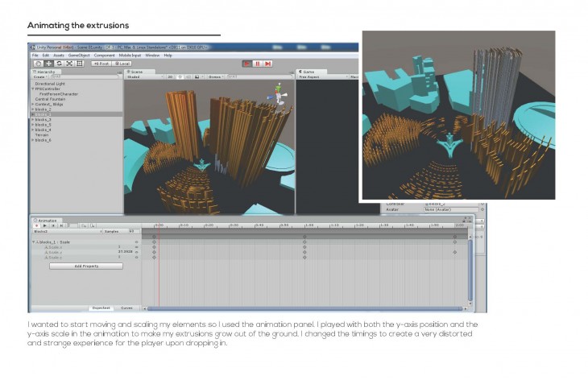Image resolution: width=588 pixels, height=380 pixels.
Task: Select the Rotate tool in the toolbar
Action: point(59,63)
